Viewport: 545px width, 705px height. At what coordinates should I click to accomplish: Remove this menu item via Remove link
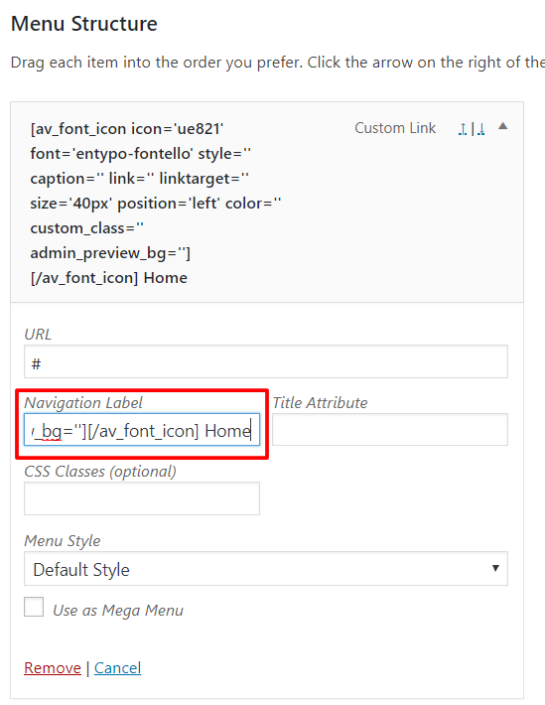pos(53,668)
